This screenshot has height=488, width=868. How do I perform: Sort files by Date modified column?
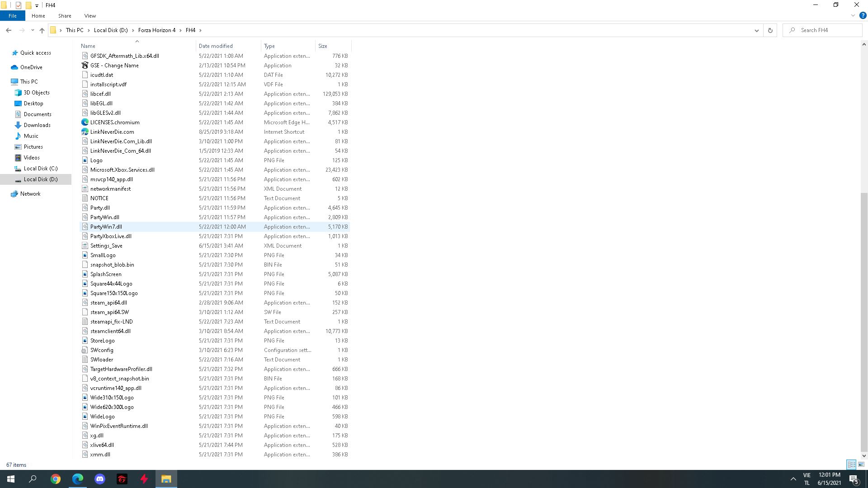click(216, 46)
